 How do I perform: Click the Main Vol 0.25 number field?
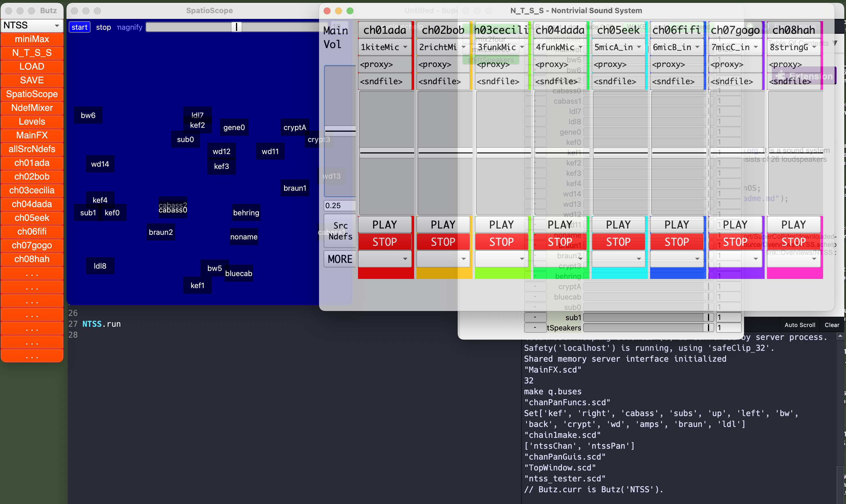[339, 206]
